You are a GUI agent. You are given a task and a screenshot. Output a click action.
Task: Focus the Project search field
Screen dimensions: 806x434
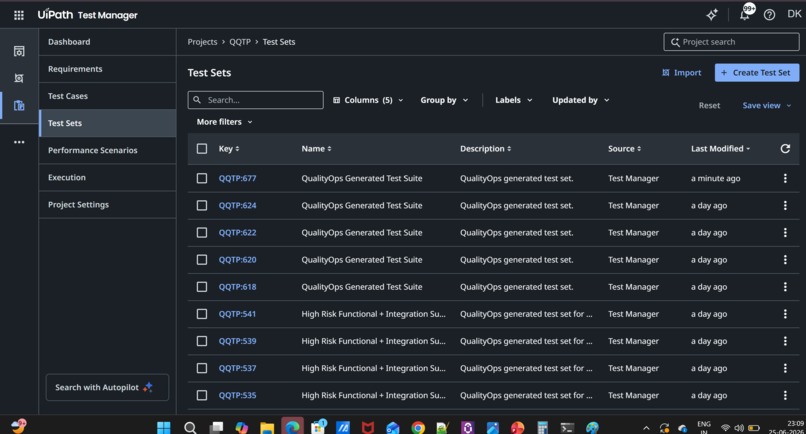(731, 42)
